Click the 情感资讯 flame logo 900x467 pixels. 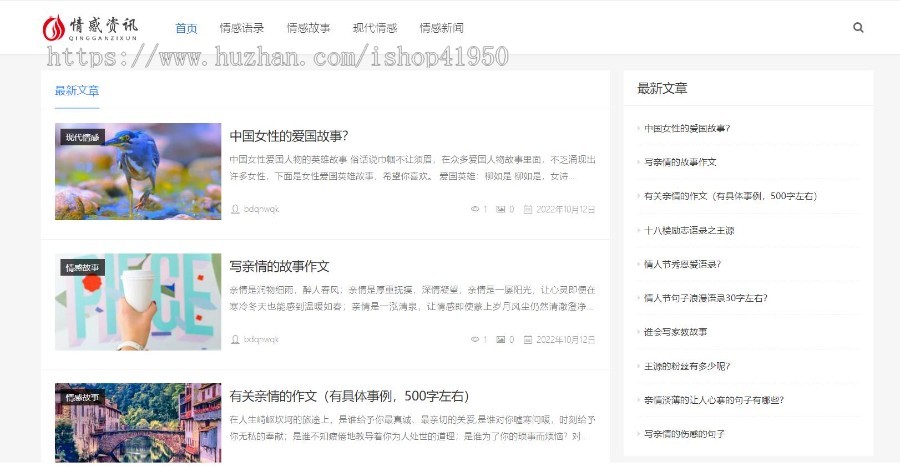(90, 28)
